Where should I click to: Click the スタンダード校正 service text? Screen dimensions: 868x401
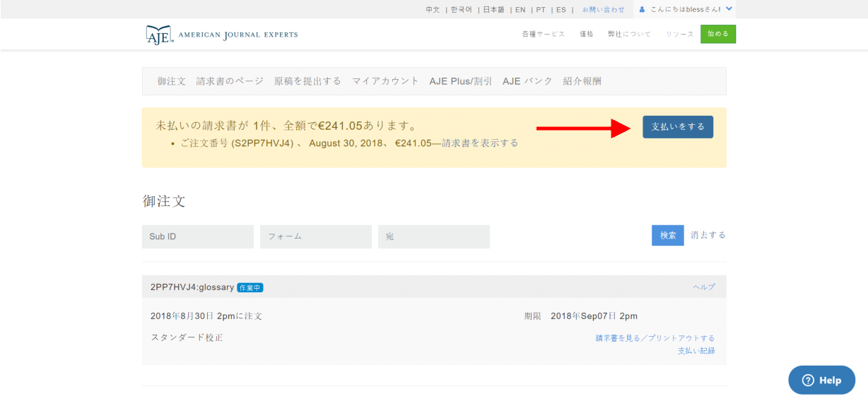pyautogui.click(x=187, y=337)
